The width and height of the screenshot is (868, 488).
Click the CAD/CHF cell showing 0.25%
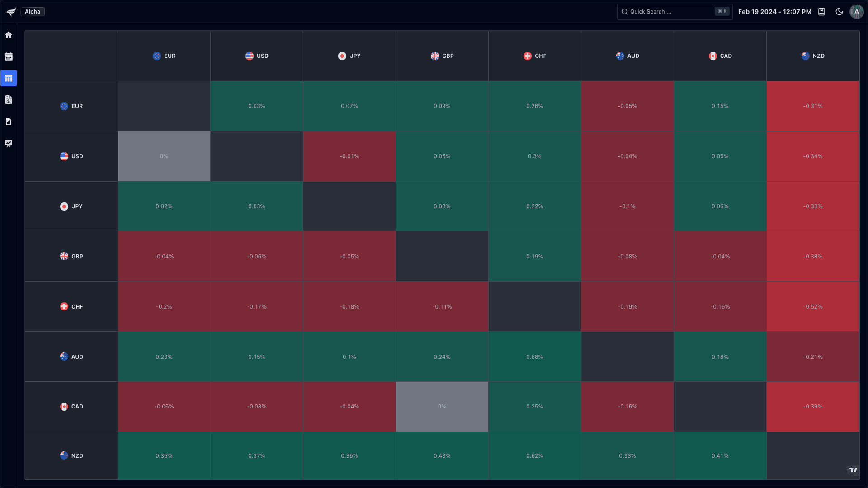coord(535,407)
